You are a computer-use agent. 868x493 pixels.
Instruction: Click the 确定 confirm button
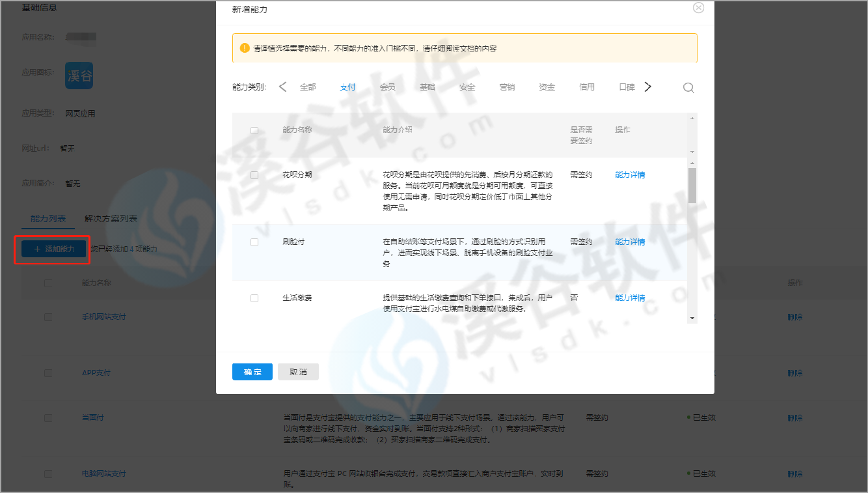tap(252, 372)
